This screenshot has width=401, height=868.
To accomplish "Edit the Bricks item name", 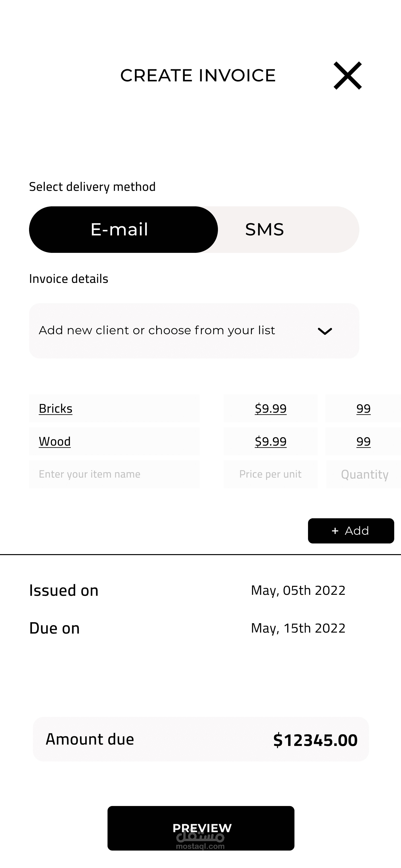I will pyautogui.click(x=114, y=408).
